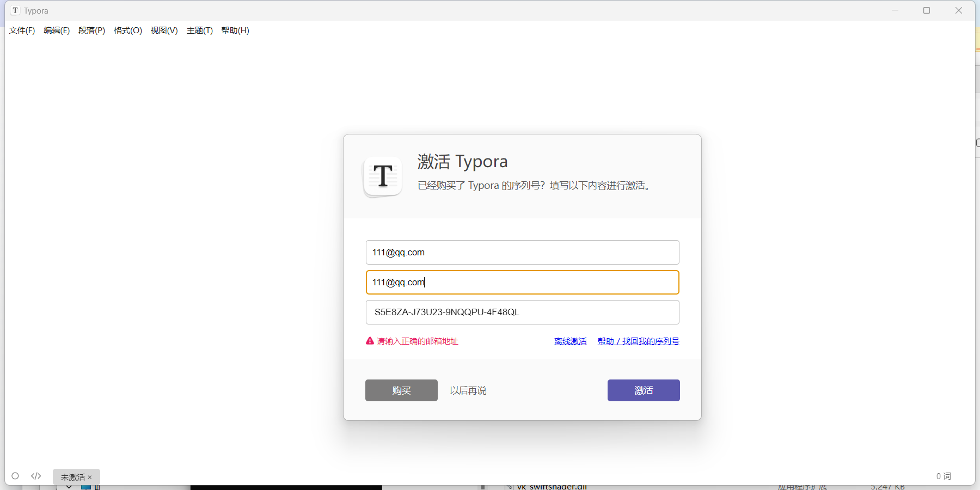Click the first email input field
This screenshot has width=980, height=490.
point(522,252)
